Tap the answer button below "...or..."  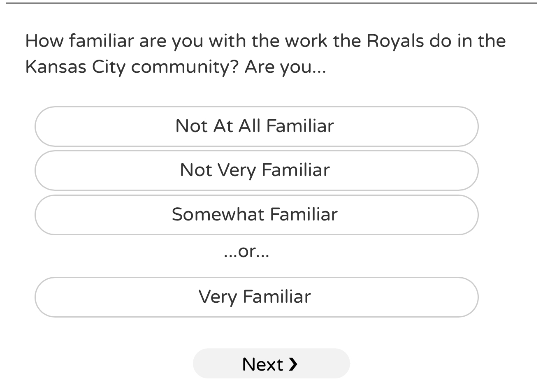[256, 297]
